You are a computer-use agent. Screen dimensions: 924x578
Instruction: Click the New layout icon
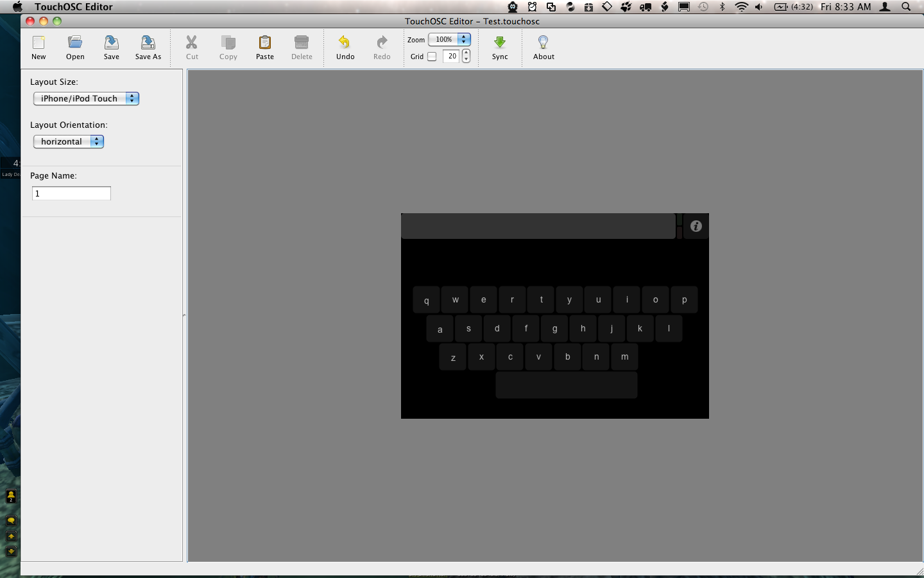(38, 43)
